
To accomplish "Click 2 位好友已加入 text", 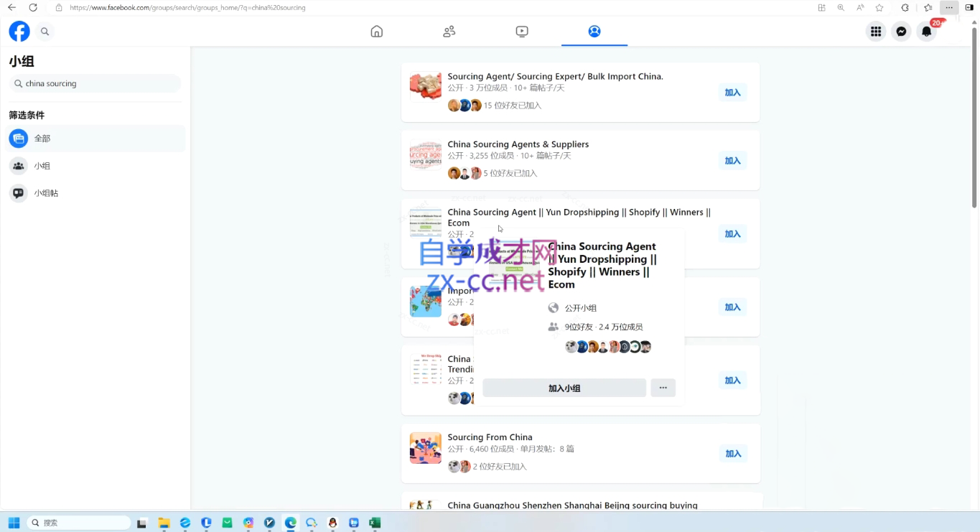I will tap(500, 467).
